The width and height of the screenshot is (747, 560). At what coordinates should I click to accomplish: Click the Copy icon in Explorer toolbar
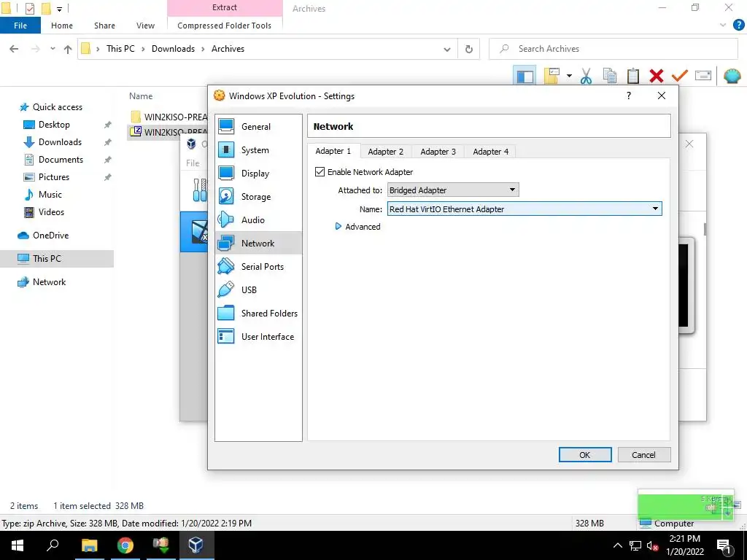609,76
